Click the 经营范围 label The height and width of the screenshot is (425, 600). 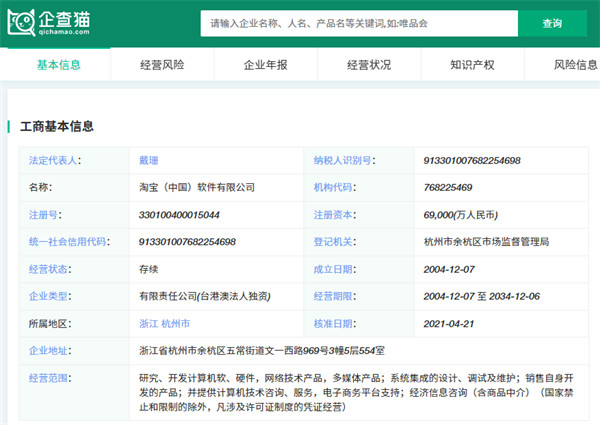(x=50, y=378)
